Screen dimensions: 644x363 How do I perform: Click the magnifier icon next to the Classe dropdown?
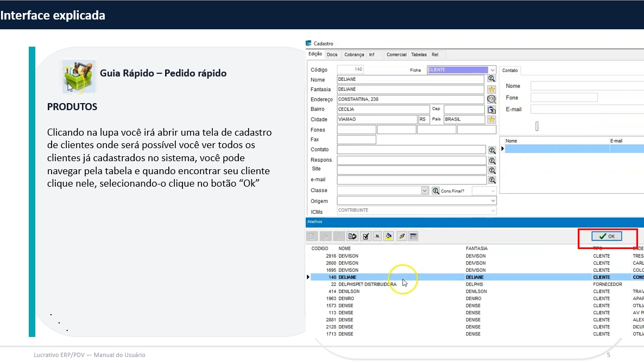tap(435, 191)
